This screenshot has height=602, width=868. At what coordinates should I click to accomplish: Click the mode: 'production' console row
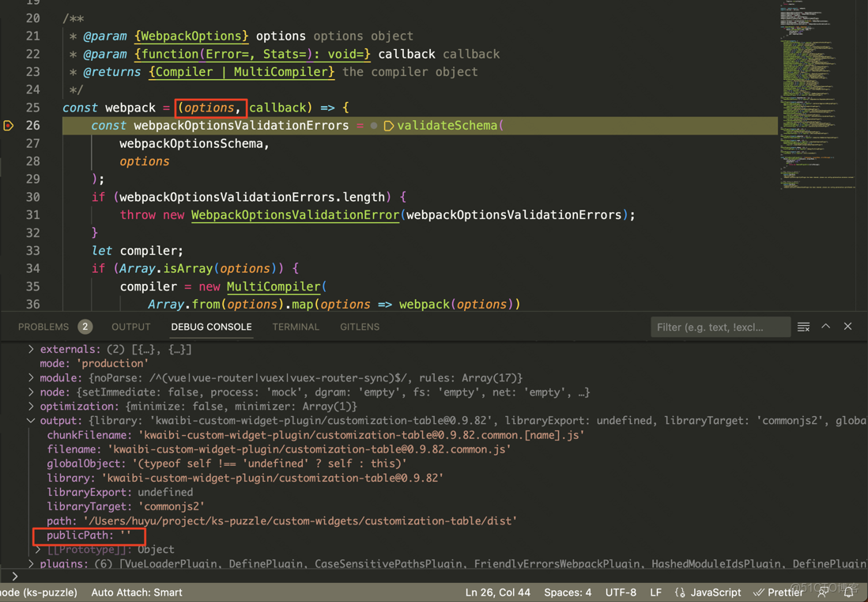(x=94, y=363)
